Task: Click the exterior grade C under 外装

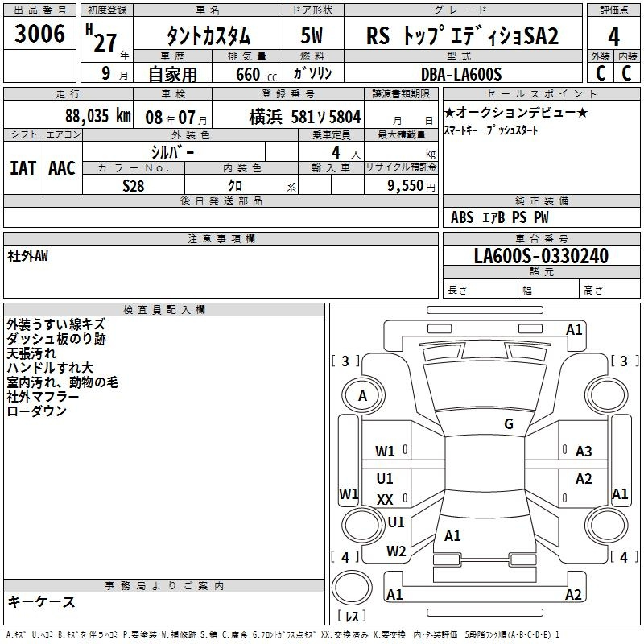Action: coord(601,73)
